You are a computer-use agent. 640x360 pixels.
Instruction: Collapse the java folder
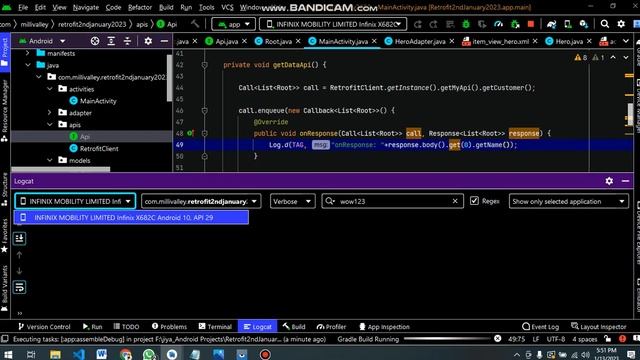28,65
